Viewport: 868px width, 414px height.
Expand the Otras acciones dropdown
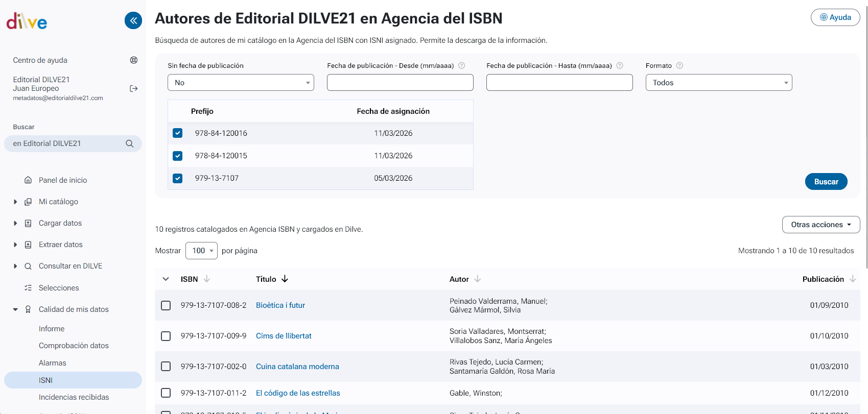[x=820, y=225]
